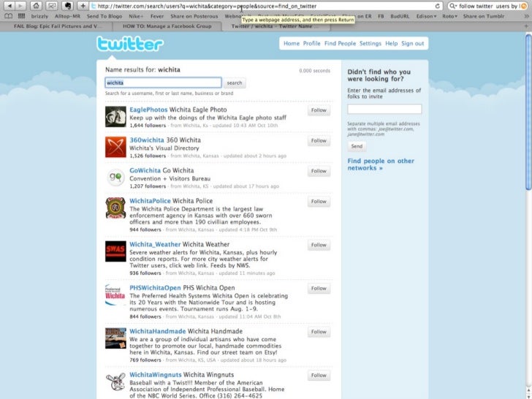Screen dimensions: 532x399
Task: Switch to the Manage a Facebook Group tab
Action: [167, 26]
